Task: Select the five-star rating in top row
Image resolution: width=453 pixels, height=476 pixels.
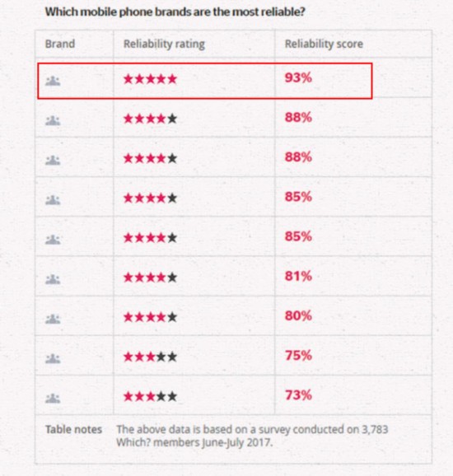Action: click(x=150, y=79)
